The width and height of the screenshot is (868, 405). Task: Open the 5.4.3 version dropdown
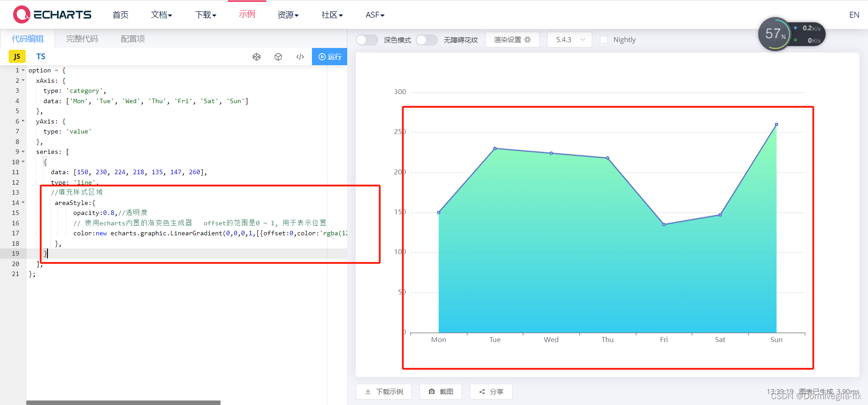(x=570, y=40)
